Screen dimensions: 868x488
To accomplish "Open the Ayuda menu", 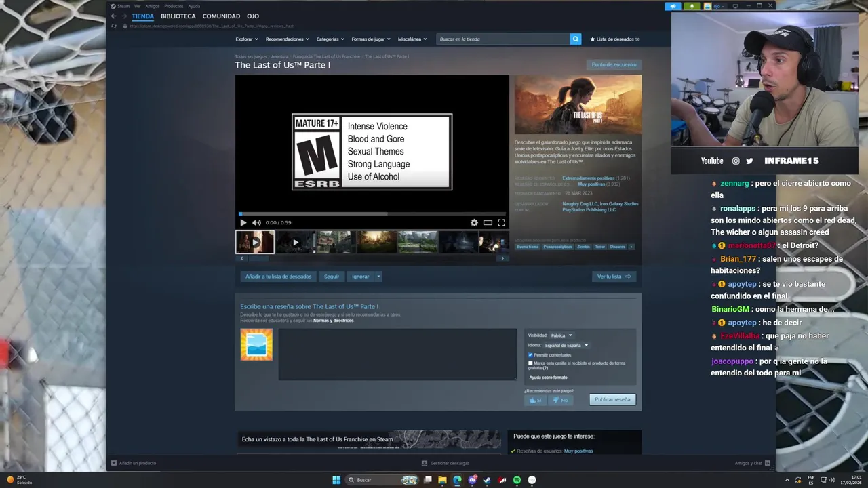I will [x=194, y=6].
